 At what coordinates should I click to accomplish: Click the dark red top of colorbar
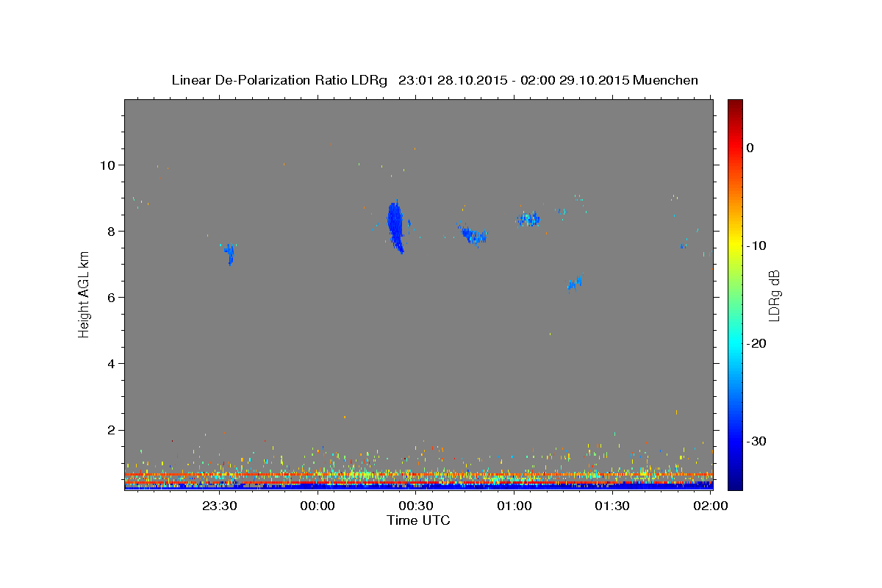click(x=734, y=104)
